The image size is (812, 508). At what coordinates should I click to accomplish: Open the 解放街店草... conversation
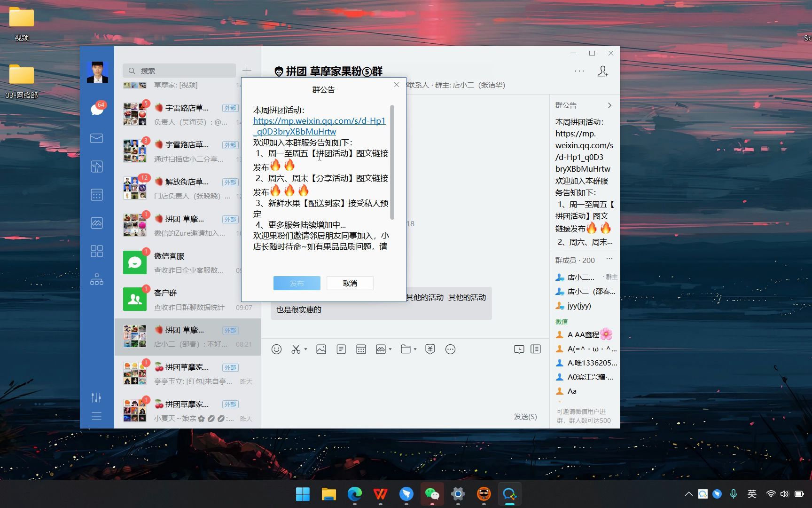[x=187, y=188]
